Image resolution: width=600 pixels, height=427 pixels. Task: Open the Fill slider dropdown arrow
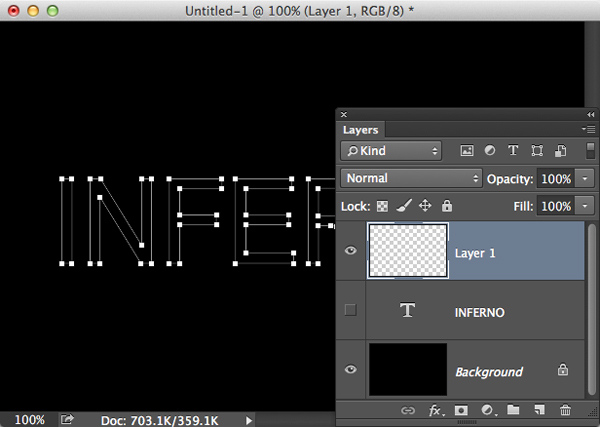[x=585, y=206]
